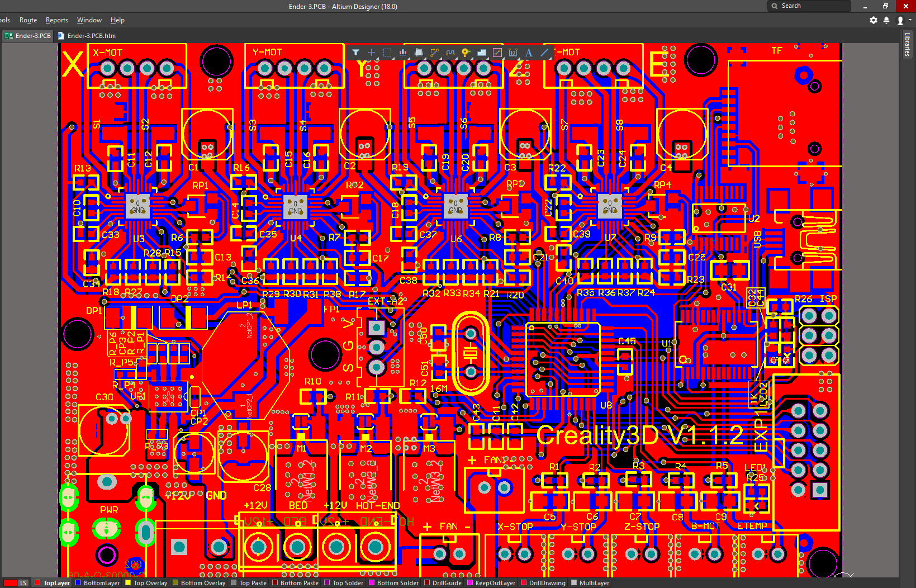Click the U8 microcontroller designator

coord(606,405)
